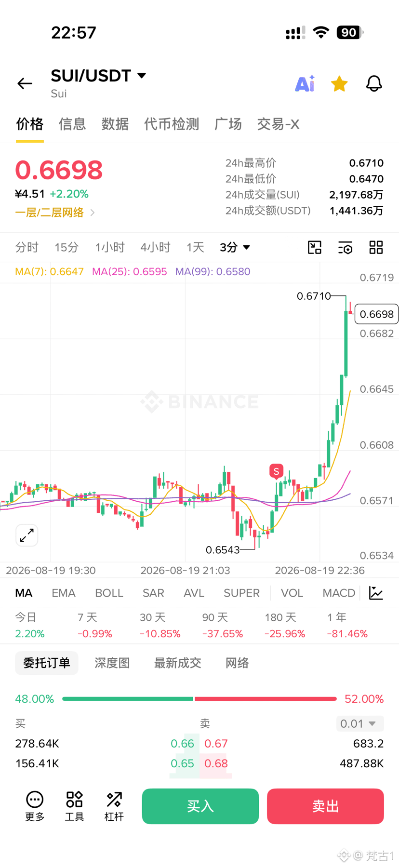The height and width of the screenshot is (868, 399).
Task: Switch to the 数据 tab
Action: coord(115,124)
